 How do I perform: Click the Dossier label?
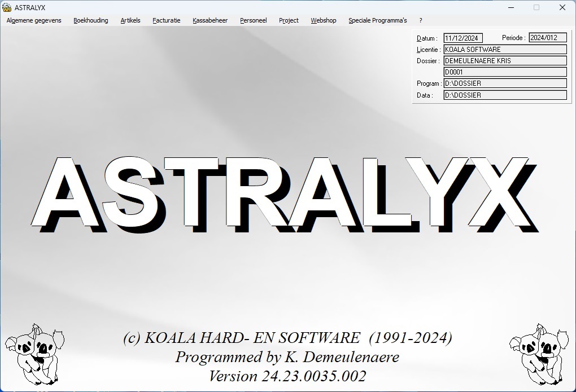pyautogui.click(x=428, y=61)
